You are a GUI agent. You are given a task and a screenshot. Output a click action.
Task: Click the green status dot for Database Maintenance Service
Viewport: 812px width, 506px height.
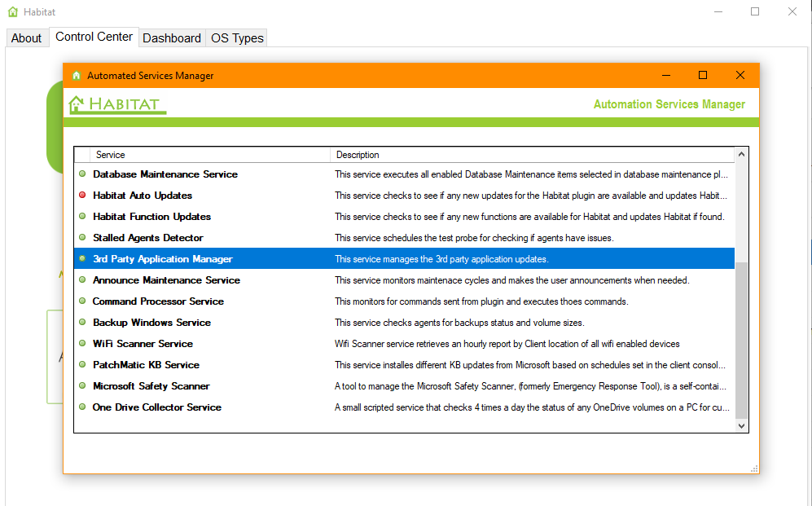(x=82, y=174)
